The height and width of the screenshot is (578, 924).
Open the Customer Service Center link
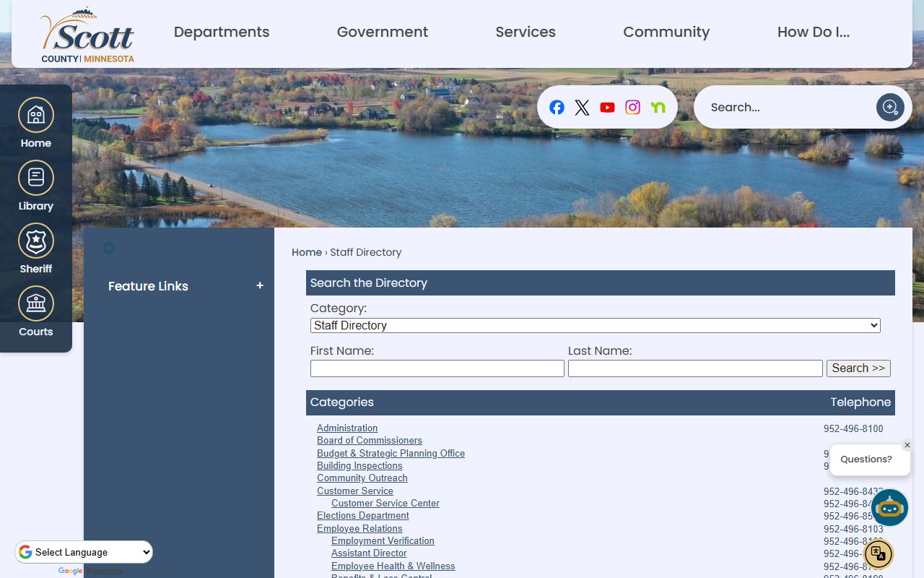click(385, 504)
